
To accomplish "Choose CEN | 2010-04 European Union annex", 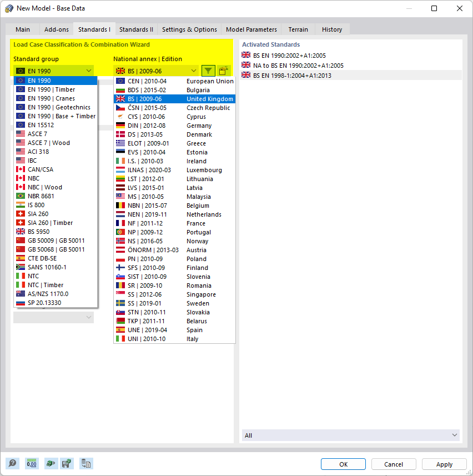I will pos(174,81).
